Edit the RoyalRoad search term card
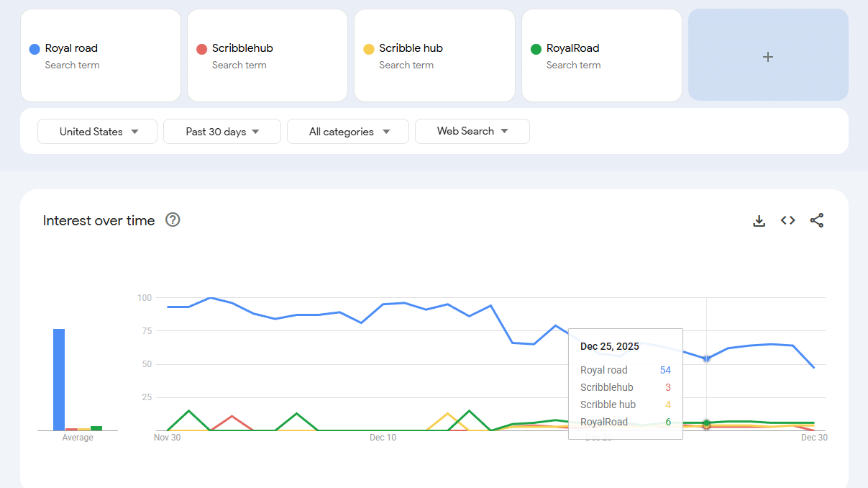 click(x=601, y=55)
